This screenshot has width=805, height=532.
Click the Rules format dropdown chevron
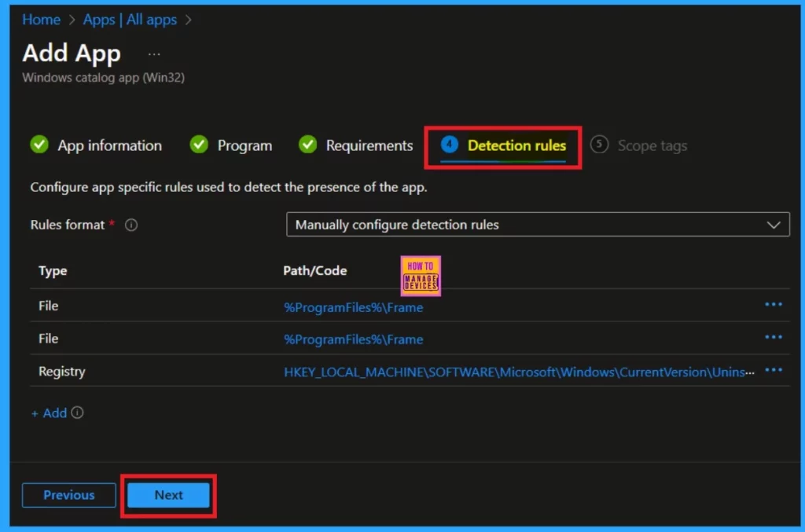click(774, 225)
